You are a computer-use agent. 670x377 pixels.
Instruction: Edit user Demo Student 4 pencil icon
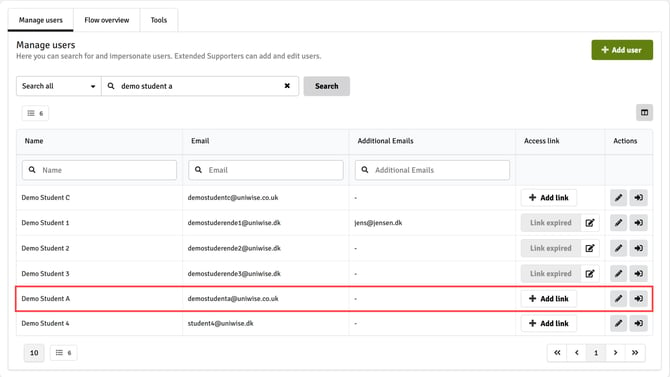click(618, 323)
